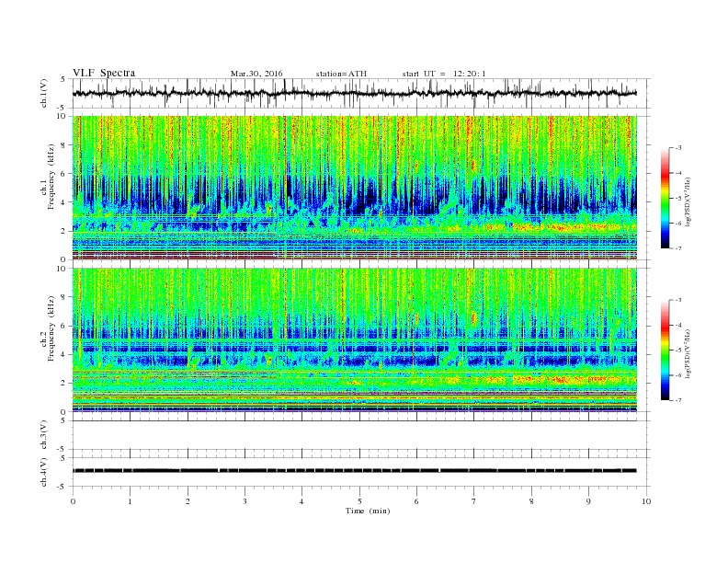
Task: Click the ch.2 spectrogram color scale bar
Action: 665,350
